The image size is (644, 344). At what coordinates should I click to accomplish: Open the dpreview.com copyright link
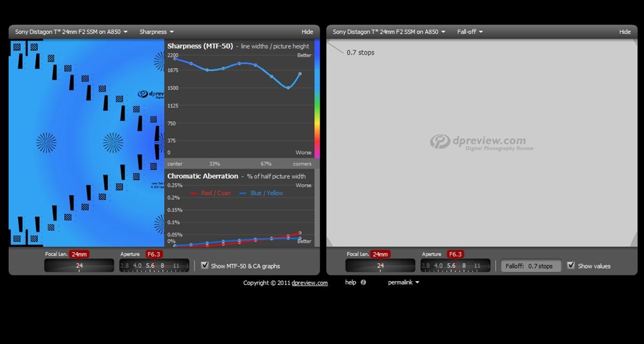(309, 283)
